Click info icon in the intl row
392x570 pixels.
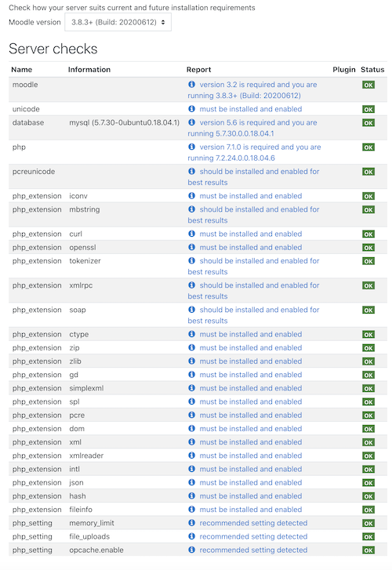(191, 469)
